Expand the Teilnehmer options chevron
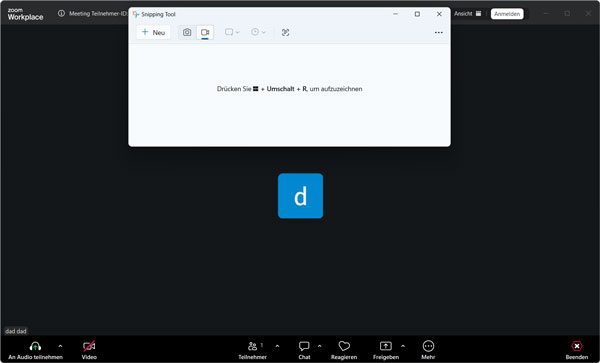This screenshot has width=600, height=363. tap(277, 346)
